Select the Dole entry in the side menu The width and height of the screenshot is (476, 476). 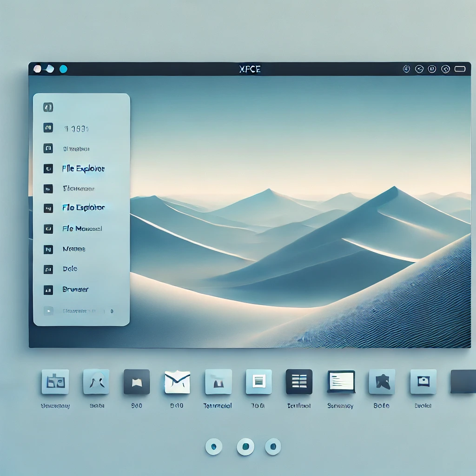click(70, 269)
